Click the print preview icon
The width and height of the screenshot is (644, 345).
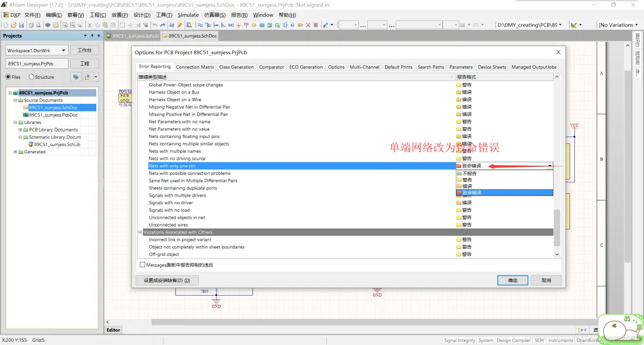pos(38,25)
